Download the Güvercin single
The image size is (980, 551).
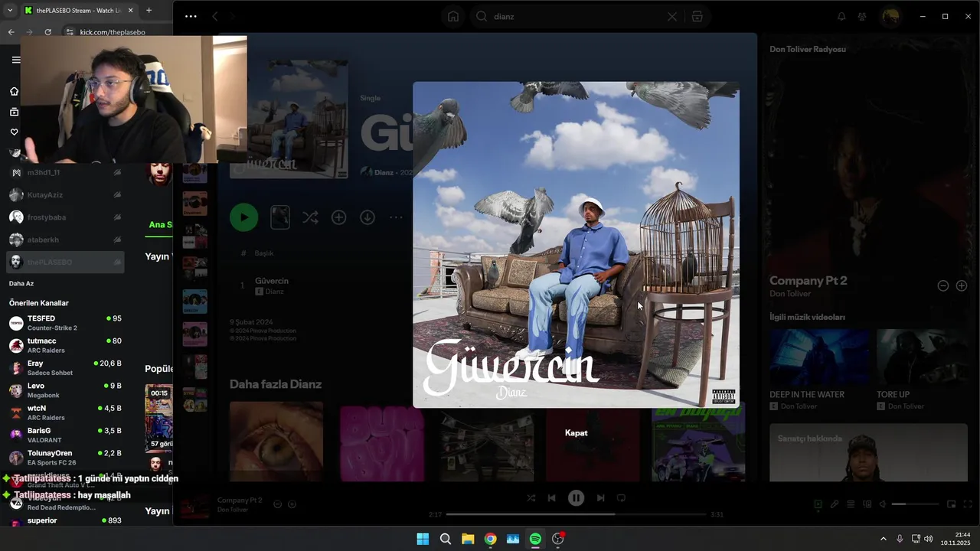click(x=367, y=218)
